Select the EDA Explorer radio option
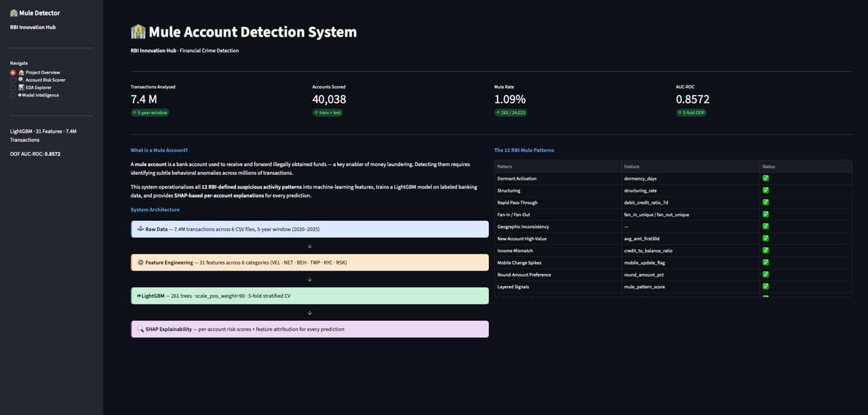Viewport: 868px width, 415px height. 13,87
